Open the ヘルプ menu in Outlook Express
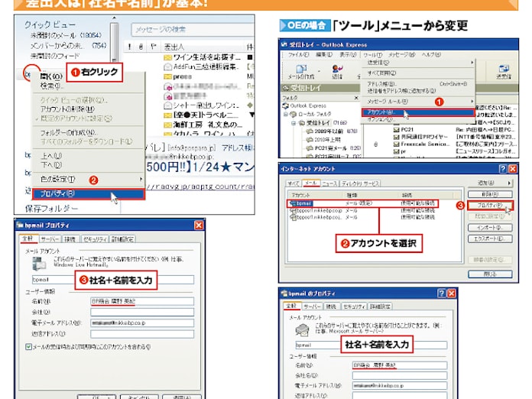This screenshot has height=399, width=532. point(431,54)
